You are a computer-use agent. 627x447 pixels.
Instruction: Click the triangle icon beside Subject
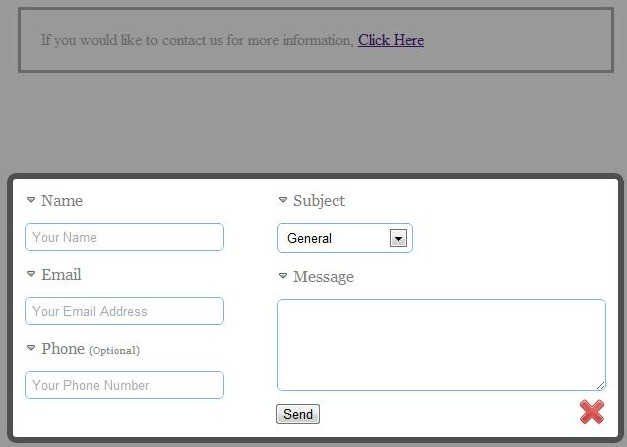pyautogui.click(x=283, y=200)
